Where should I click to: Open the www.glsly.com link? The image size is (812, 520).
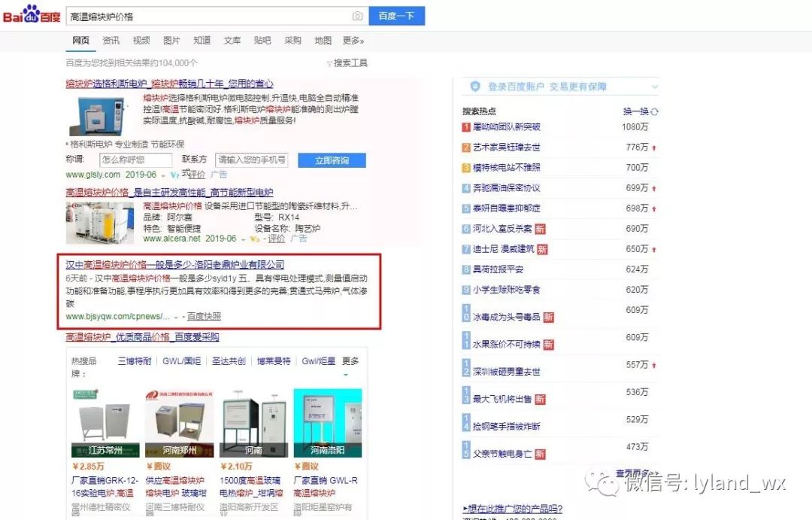tap(92, 175)
